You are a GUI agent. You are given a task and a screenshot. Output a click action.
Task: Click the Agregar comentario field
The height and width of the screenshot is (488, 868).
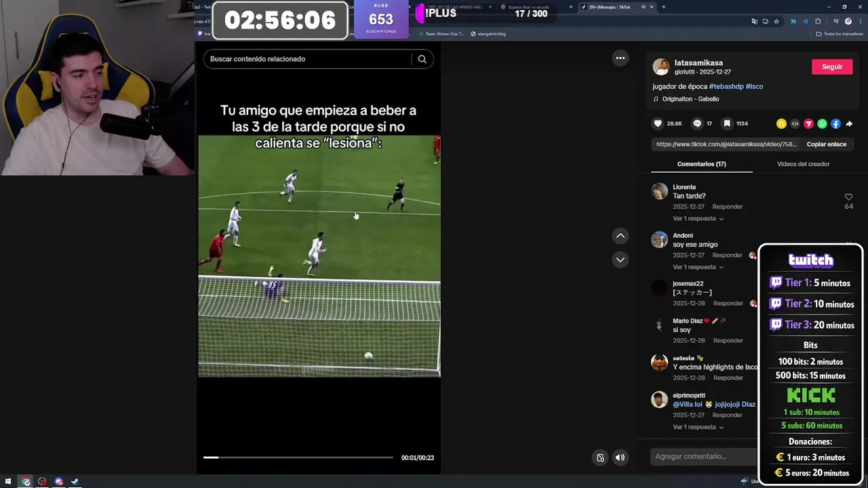point(703,457)
